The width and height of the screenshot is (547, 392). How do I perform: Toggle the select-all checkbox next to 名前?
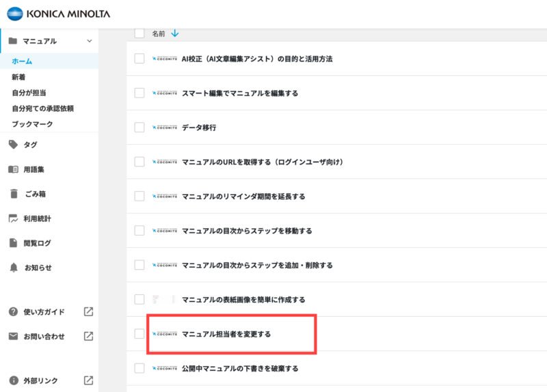pyautogui.click(x=139, y=33)
